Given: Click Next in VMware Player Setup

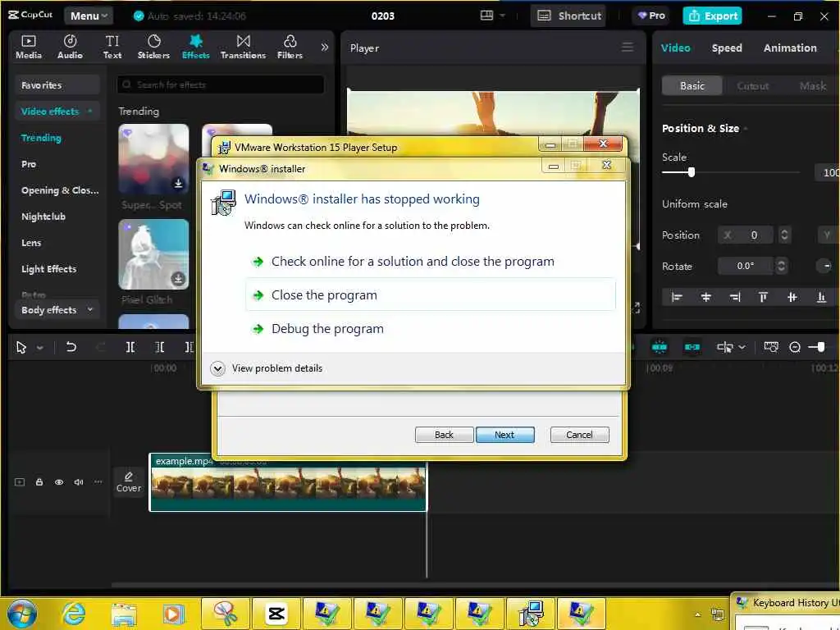Looking at the screenshot, I should (x=504, y=435).
